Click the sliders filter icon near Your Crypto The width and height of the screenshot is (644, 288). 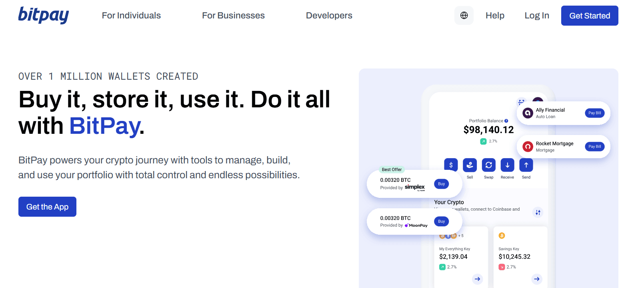(538, 212)
